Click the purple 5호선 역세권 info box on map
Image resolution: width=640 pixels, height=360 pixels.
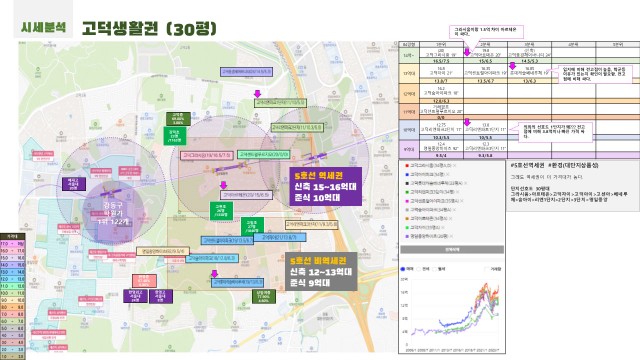(x=325, y=187)
